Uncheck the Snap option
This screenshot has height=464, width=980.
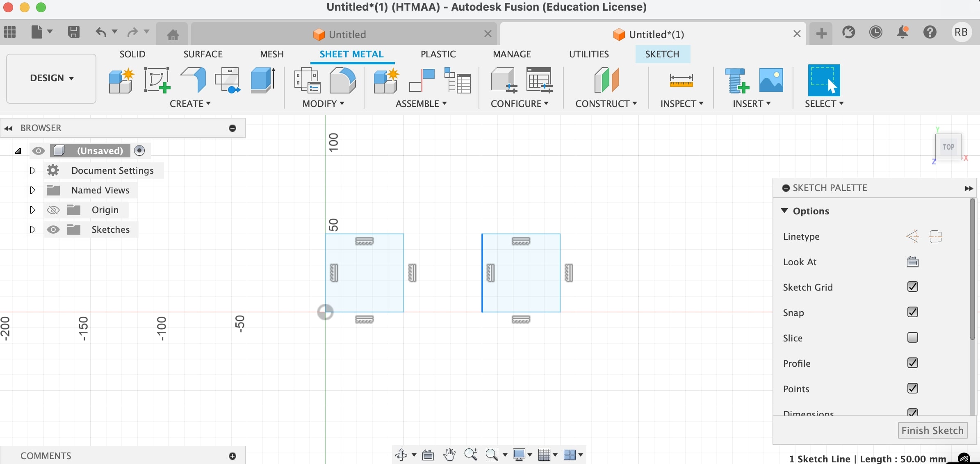point(913,312)
